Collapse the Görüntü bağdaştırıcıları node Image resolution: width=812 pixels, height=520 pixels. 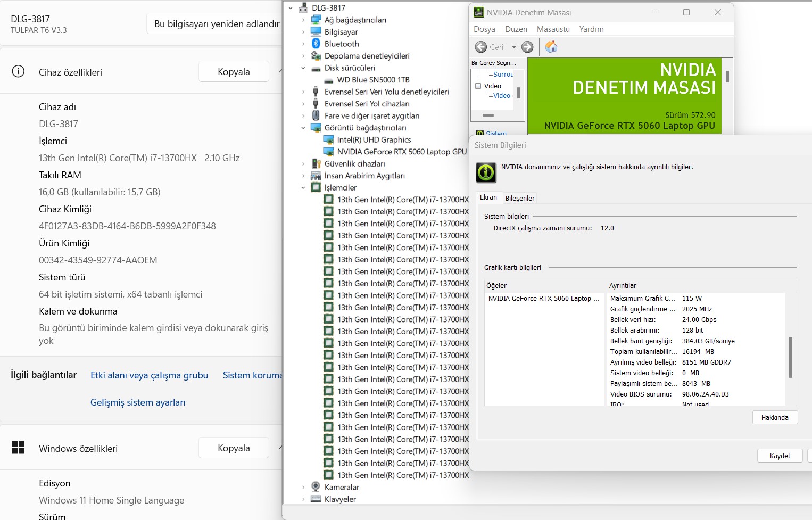point(303,128)
